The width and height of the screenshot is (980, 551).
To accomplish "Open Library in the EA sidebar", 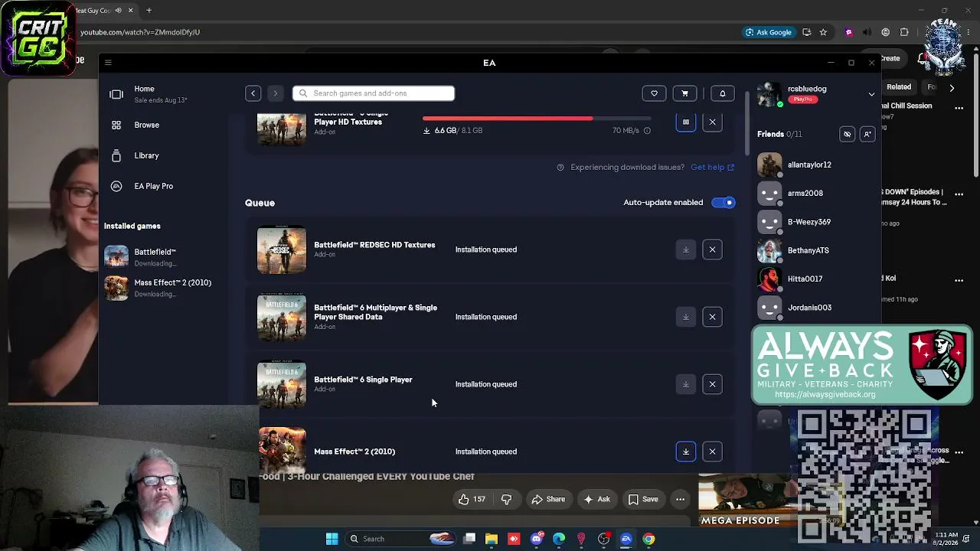I will (x=146, y=155).
